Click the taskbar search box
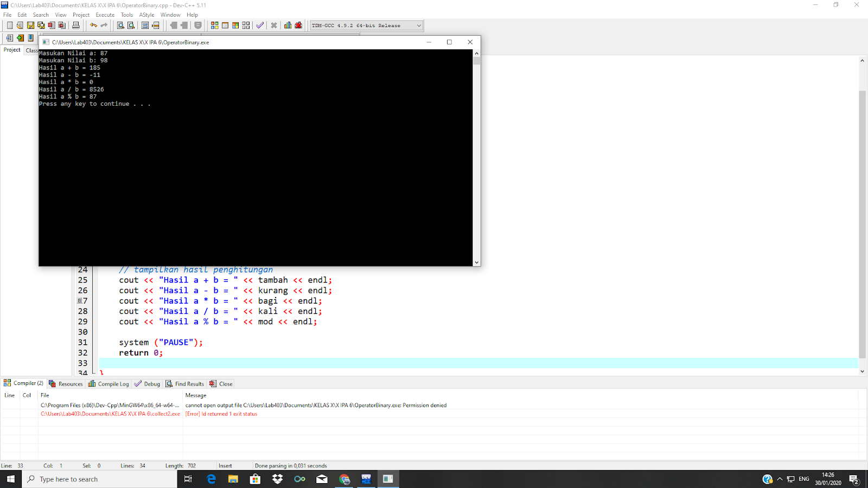This screenshot has height=488, width=868. (x=100, y=479)
